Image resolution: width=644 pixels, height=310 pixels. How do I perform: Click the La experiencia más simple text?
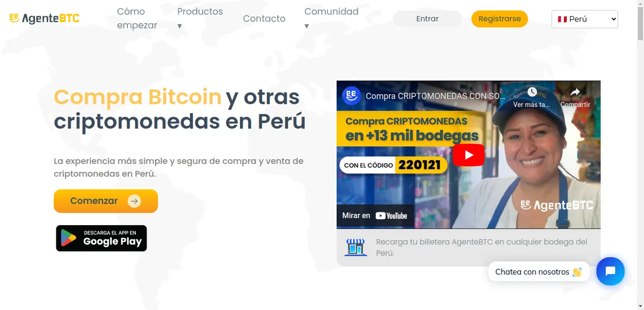[179, 167]
